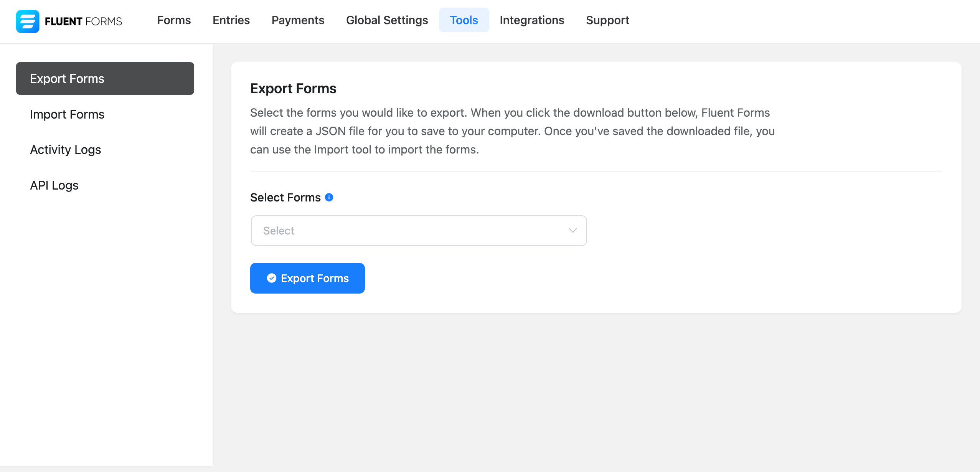
Task: Click the blue Export Forms button
Action: [307, 278]
